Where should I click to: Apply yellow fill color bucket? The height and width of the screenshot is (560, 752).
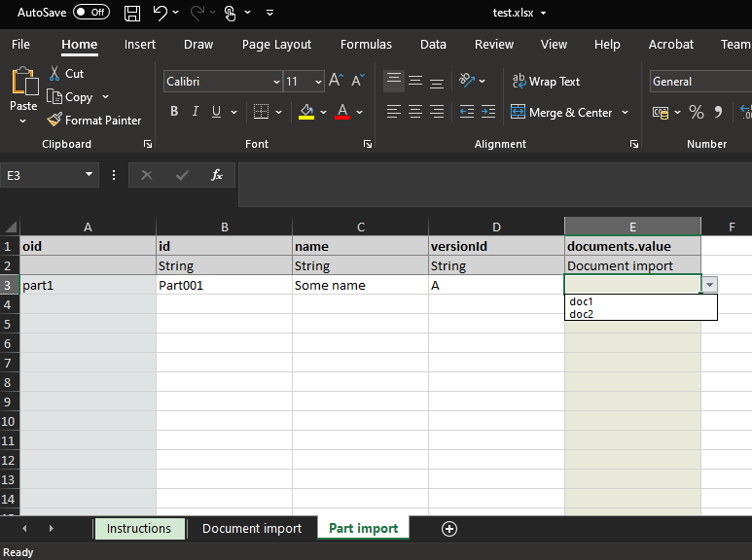tap(306, 112)
